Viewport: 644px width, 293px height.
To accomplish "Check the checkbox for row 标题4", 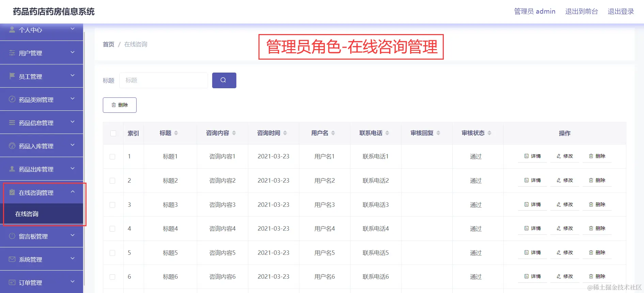I will tap(112, 229).
